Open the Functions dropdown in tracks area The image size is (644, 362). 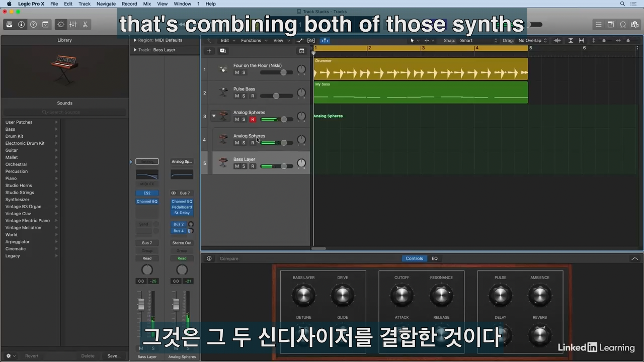(x=254, y=40)
